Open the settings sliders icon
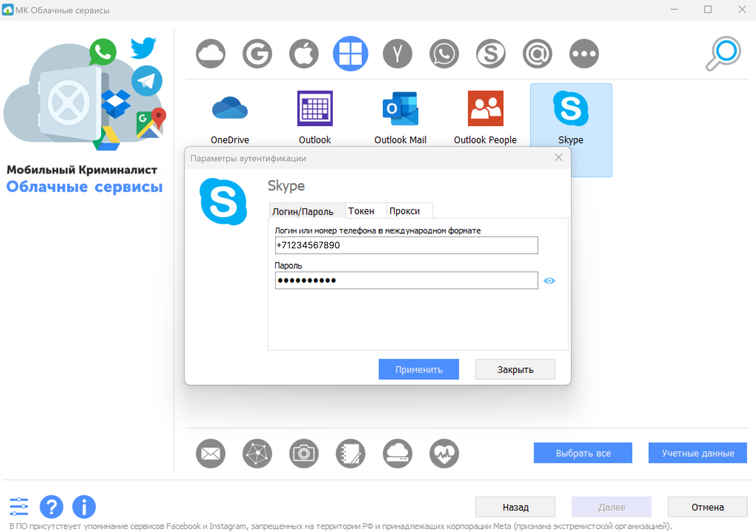 click(19, 507)
